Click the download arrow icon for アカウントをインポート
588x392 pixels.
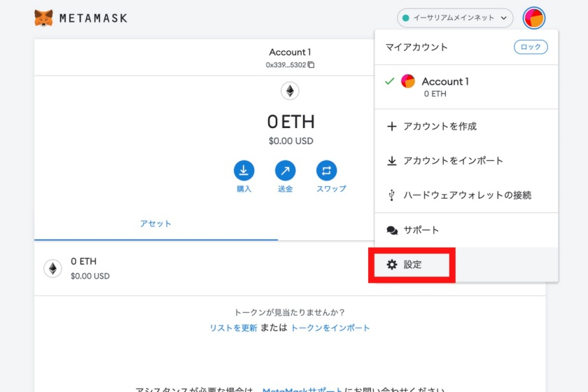pyautogui.click(x=391, y=161)
